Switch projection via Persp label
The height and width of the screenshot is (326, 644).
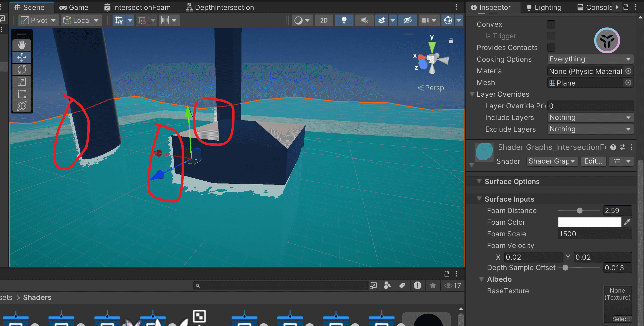pos(431,88)
